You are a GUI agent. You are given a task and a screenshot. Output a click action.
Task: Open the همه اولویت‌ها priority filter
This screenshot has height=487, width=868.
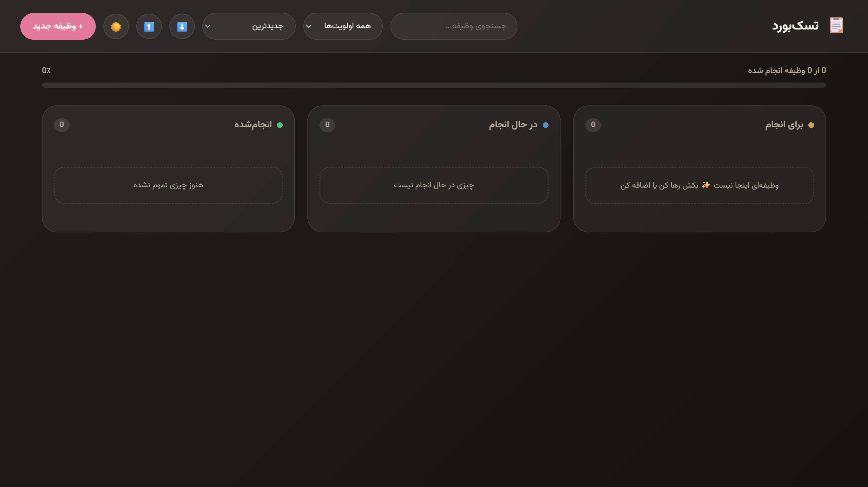343,26
